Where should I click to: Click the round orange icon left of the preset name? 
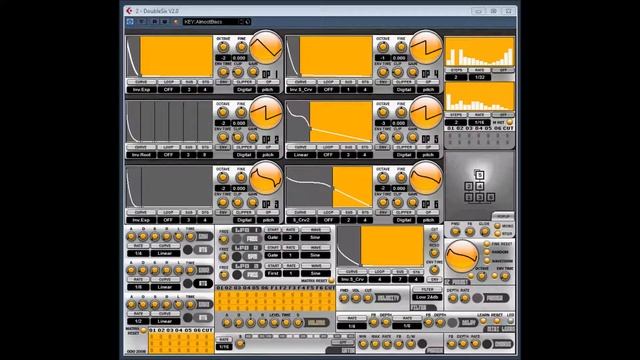click(176, 22)
